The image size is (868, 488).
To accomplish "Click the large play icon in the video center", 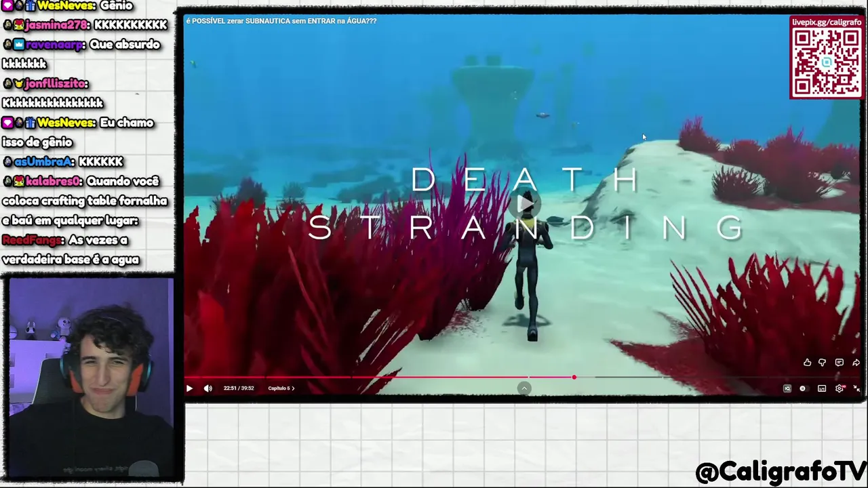I will click(526, 204).
